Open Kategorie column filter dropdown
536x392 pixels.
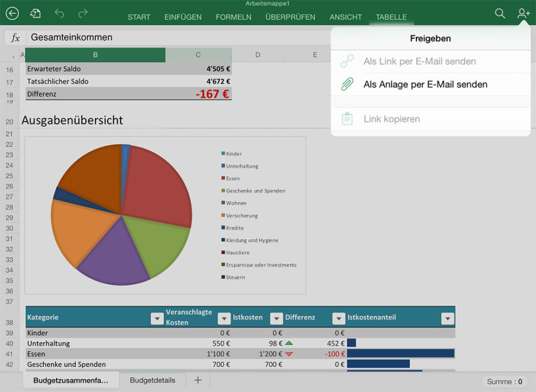pos(156,318)
